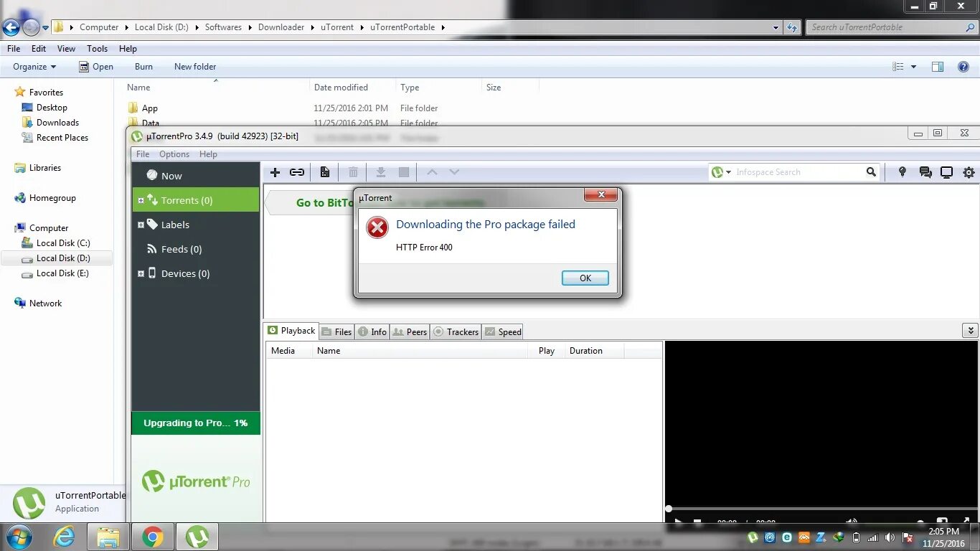Open Explorer view options dropdown arrow
Image resolution: width=980 pixels, height=551 pixels.
tap(913, 67)
